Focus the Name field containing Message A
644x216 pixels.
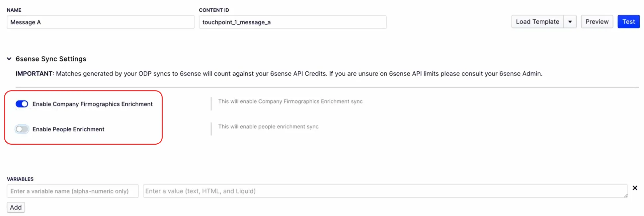point(101,22)
